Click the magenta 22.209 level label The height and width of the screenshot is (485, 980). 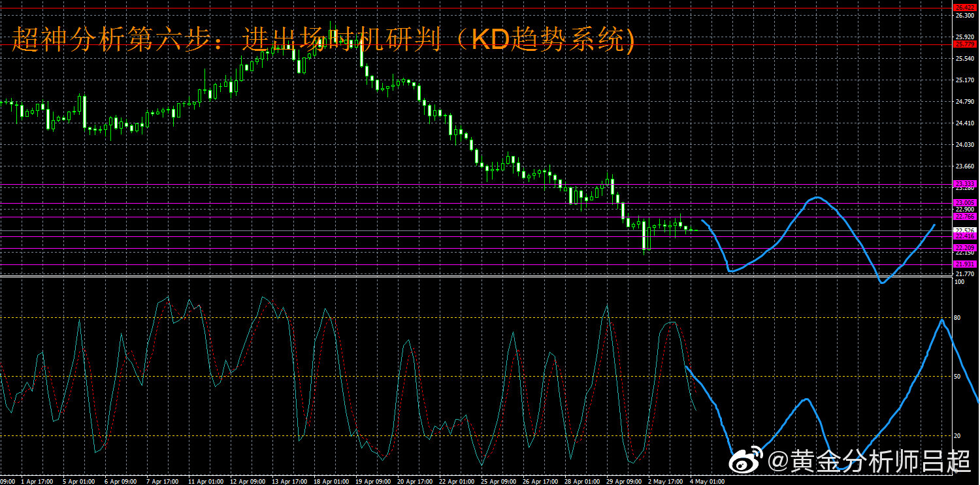coord(965,248)
